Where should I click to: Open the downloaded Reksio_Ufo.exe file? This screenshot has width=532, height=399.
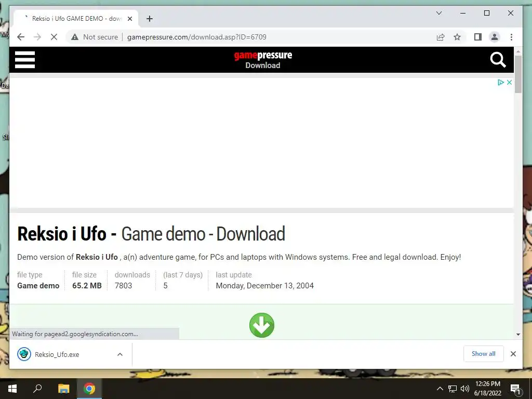point(56,354)
